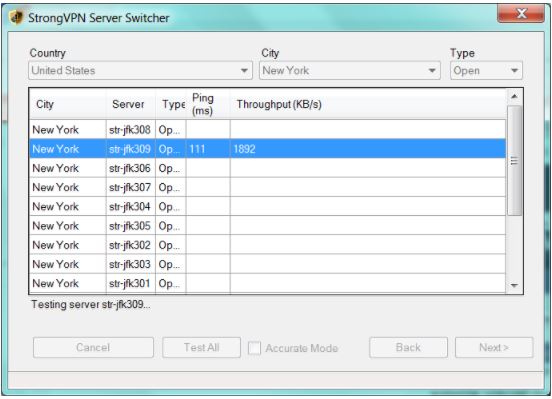552x399 pixels.
Task: Click the Cancel button
Action: [x=93, y=348]
